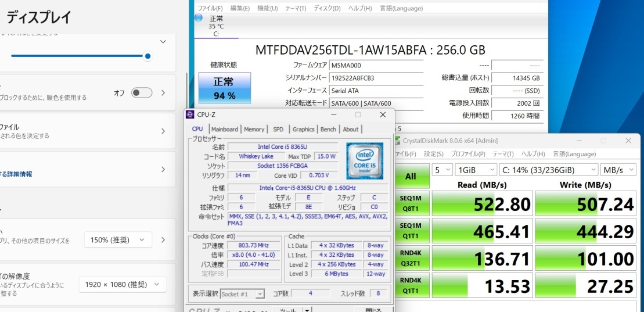644x312 pixels.
Task: Switch to the SPD tab in CPU-Z
Action: tap(278, 129)
